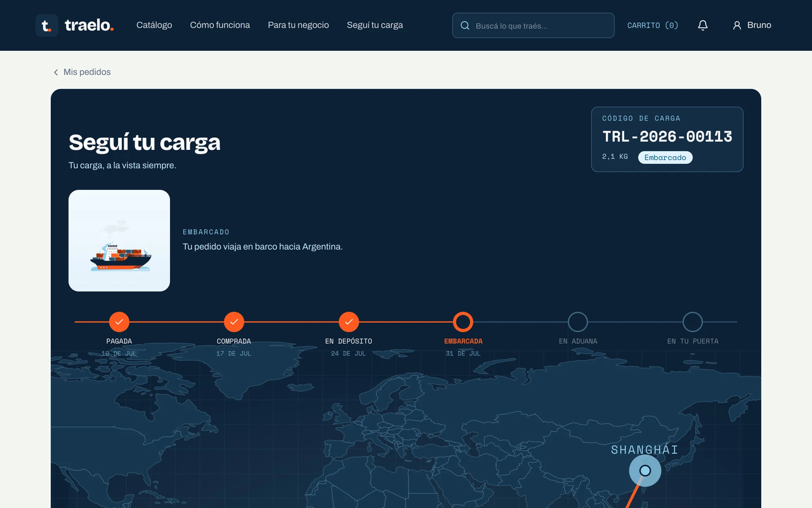
Task: Click the 17 DE JUL date label
Action: click(234, 354)
